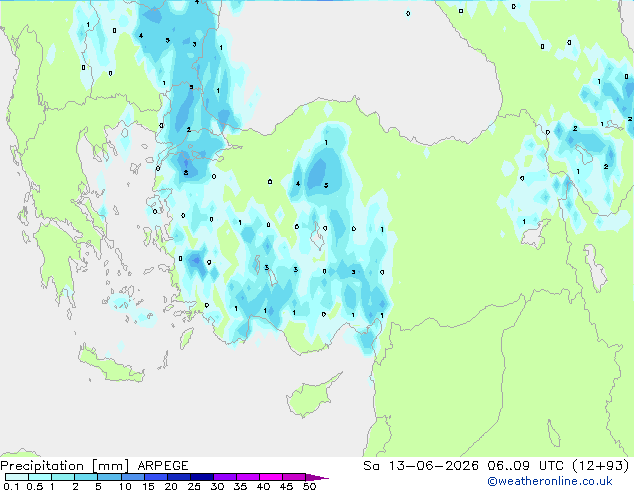Click the island of Cyprus on the map
634x490 pixels.
point(309,397)
